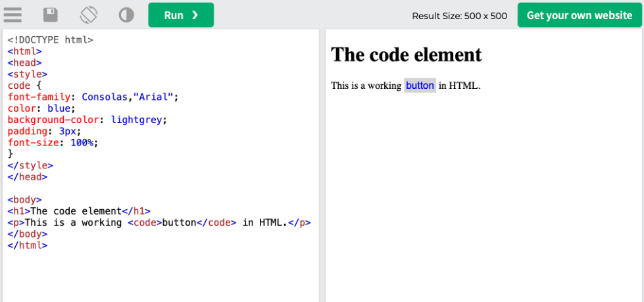The width and height of the screenshot is (644, 302).
Task: Click the highlighted blue "button" text in the result
Action: click(420, 86)
